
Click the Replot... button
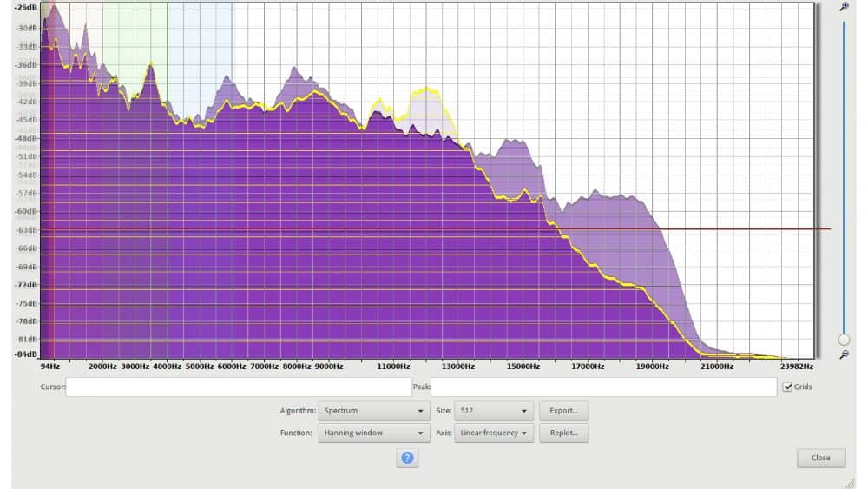click(x=563, y=433)
